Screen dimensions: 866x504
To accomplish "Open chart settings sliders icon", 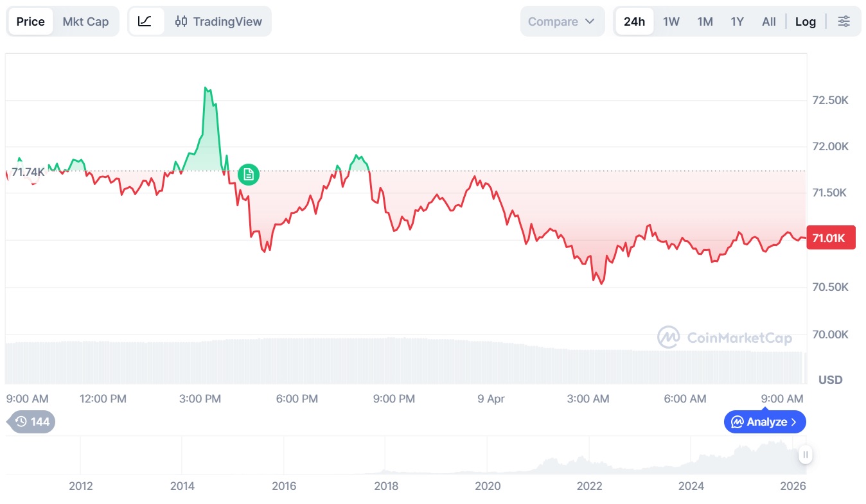I will click(844, 21).
